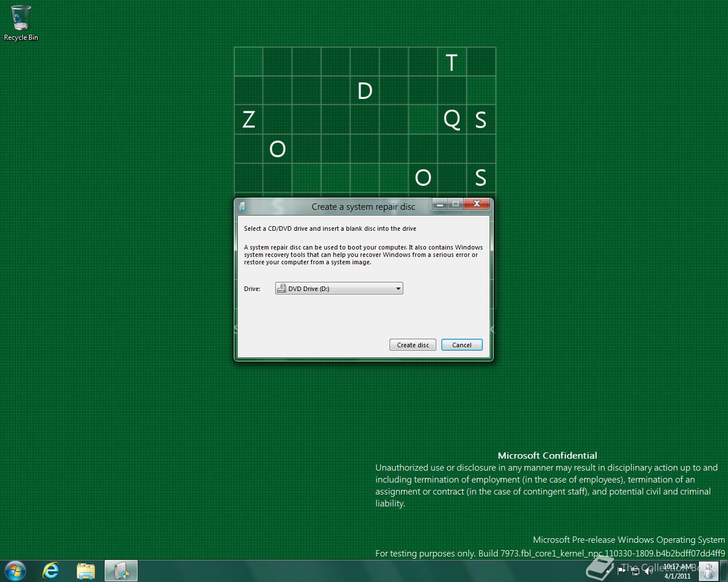Cancel the system repair disc dialog

(462, 345)
